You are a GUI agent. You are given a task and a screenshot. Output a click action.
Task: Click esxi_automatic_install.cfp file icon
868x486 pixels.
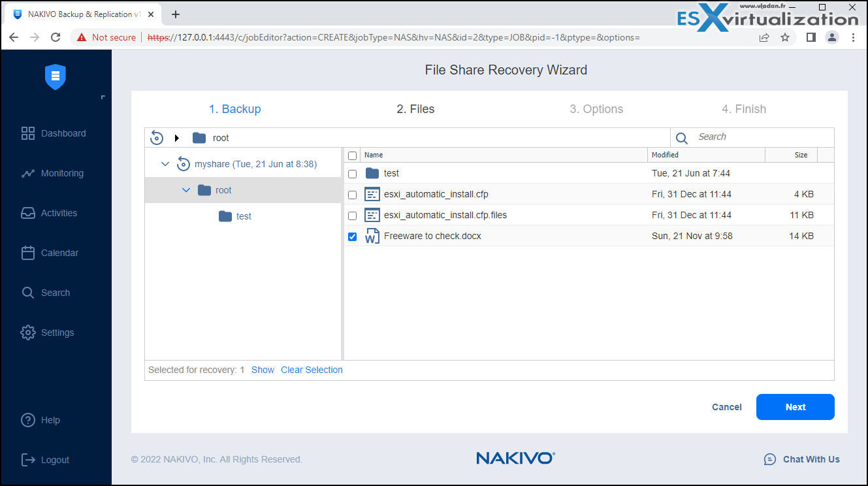[x=372, y=194]
